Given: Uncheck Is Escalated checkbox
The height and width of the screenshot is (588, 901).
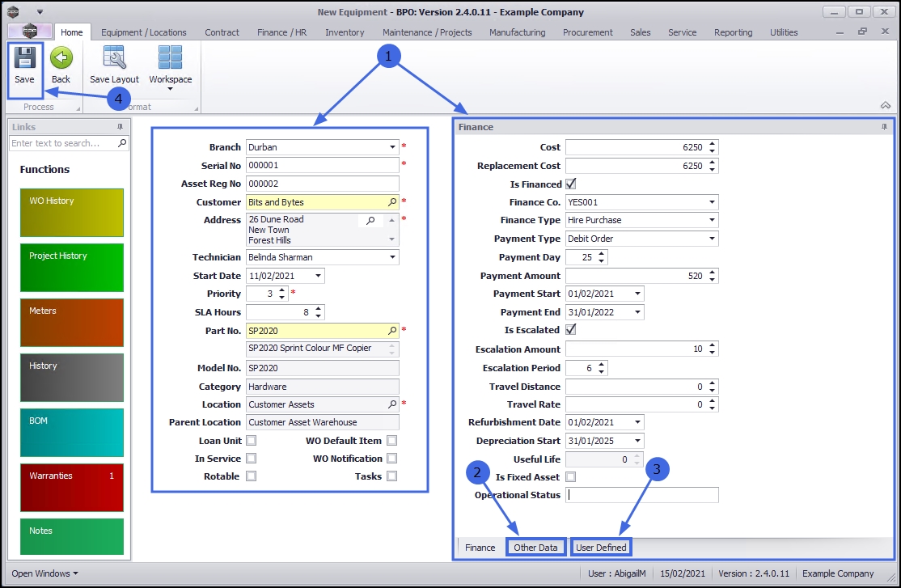Looking at the screenshot, I should pyautogui.click(x=570, y=330).
